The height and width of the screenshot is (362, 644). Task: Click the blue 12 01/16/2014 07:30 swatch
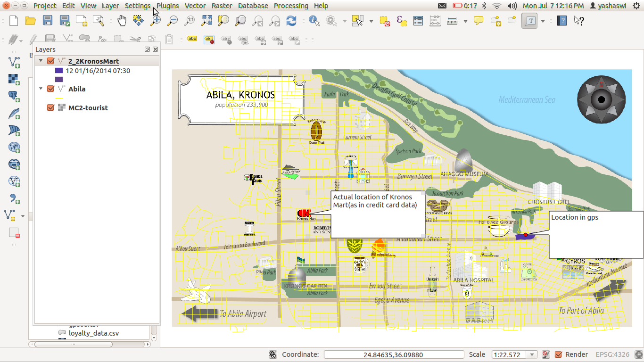pyautogui.click(x=59, y=71)
